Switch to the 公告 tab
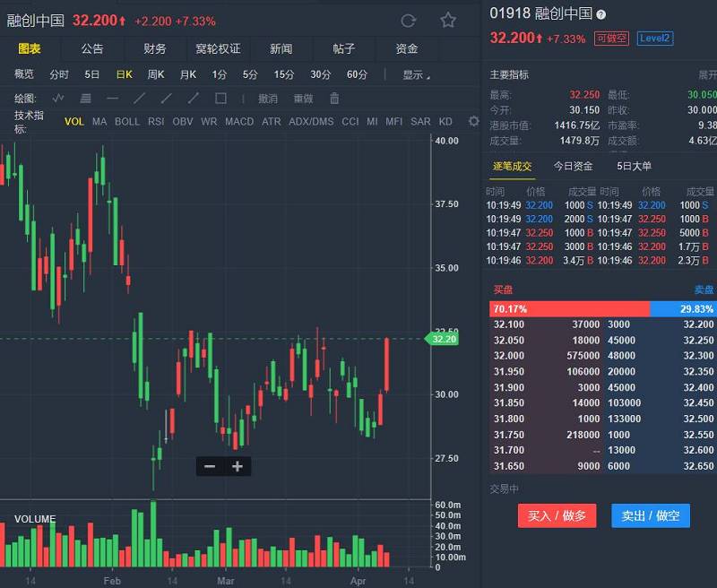717x588 pixels. pyautogui.click(x=92, y=48)
